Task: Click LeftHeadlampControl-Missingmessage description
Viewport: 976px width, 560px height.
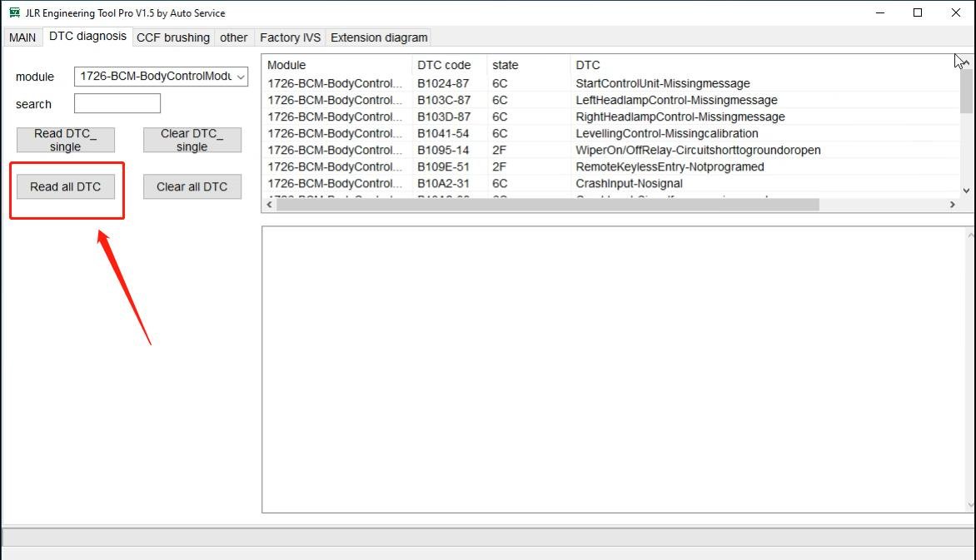Action: (676, 100)
